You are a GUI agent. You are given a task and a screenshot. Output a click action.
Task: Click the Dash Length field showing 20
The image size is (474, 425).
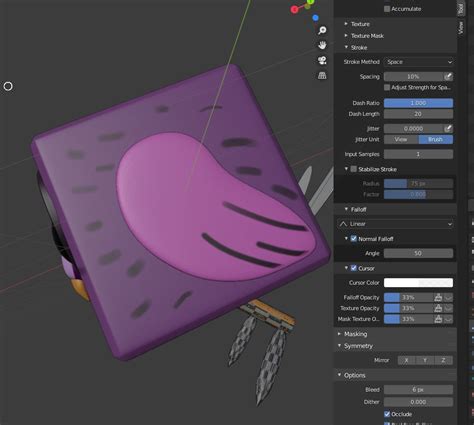(418, 114)
